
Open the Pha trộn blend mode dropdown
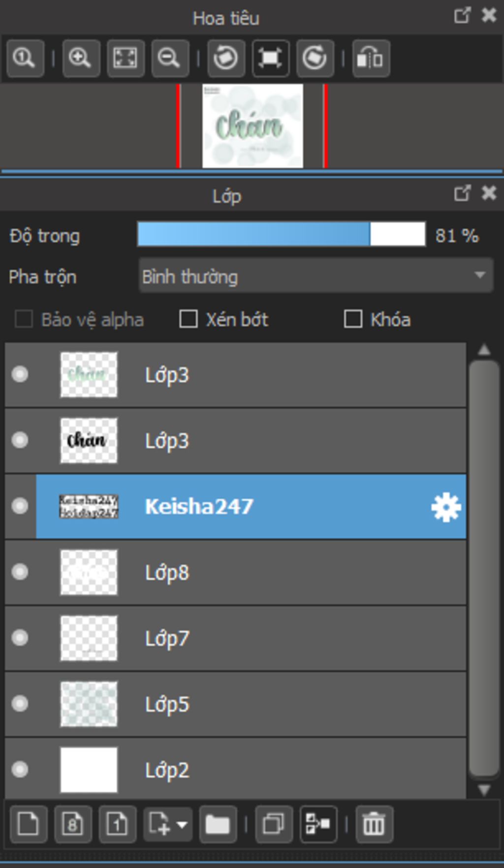click(316, 276)
